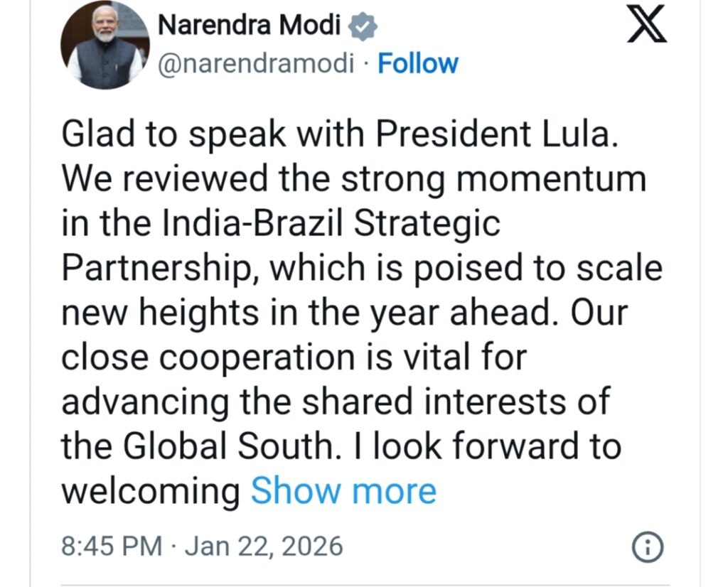Screen dimensions: 728x587
Task: Click the word "welcoming" before Show more
Action: click(151, 491)
